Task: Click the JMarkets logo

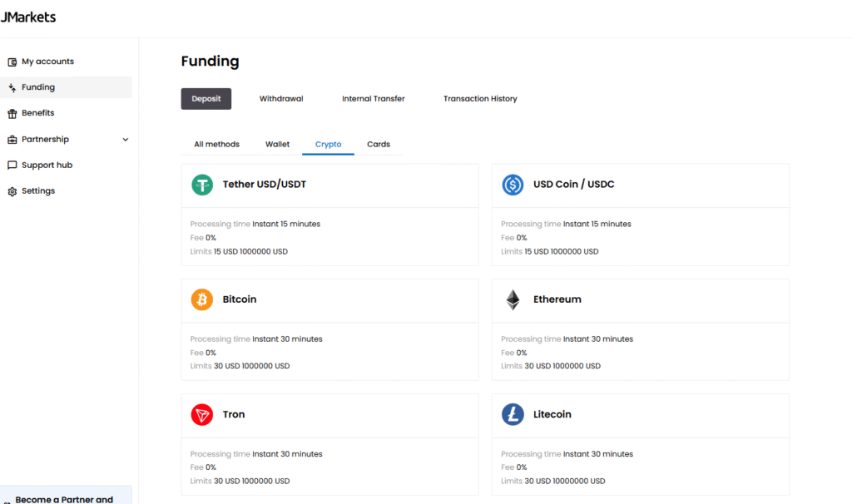Action: [28, 17]
